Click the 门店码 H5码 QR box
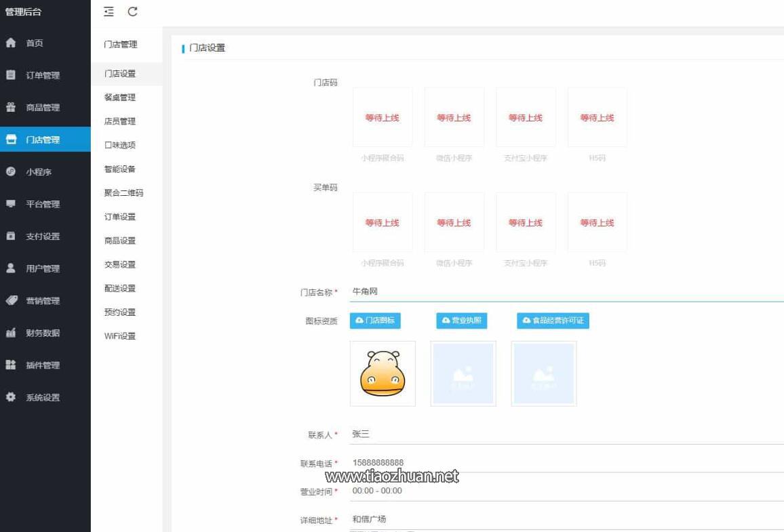This screenshot has width=784, height=532. tap(597, 117)
